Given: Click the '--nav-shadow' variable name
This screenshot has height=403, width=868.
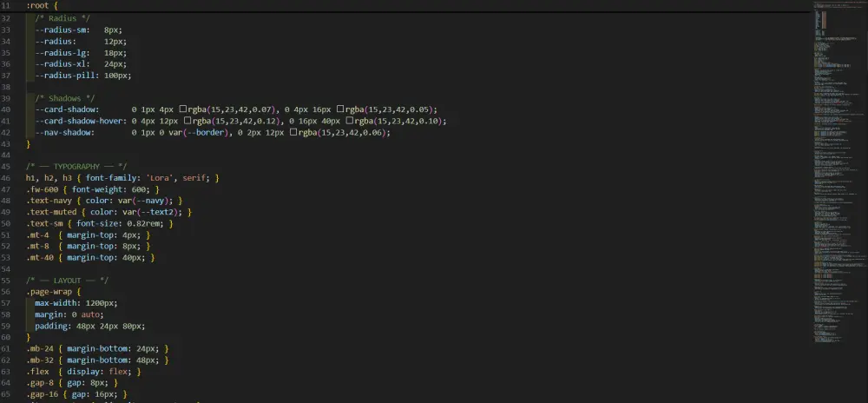Looking at the screenshot, I should tap(62, 133).
